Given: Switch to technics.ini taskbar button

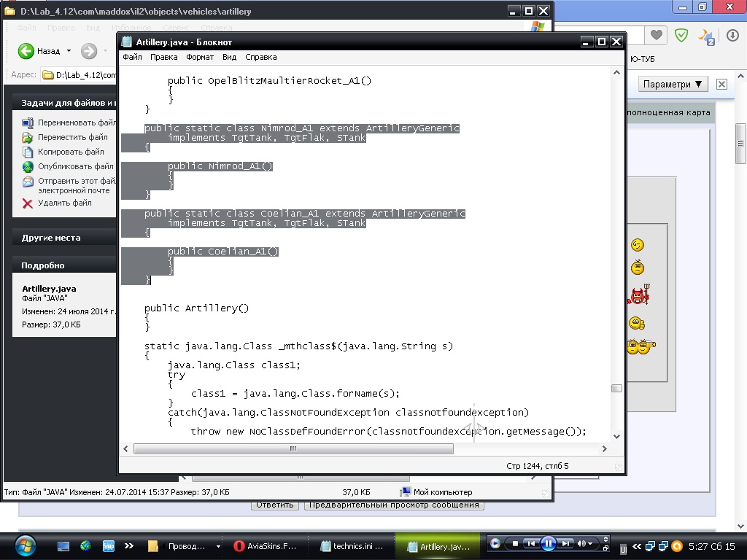Looking at the screenshot, I should 352,546.
